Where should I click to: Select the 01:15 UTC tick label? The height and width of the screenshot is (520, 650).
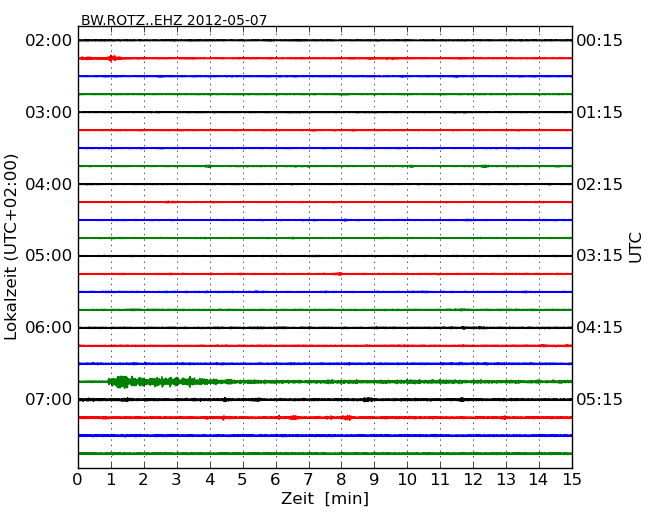click(599, 112)
